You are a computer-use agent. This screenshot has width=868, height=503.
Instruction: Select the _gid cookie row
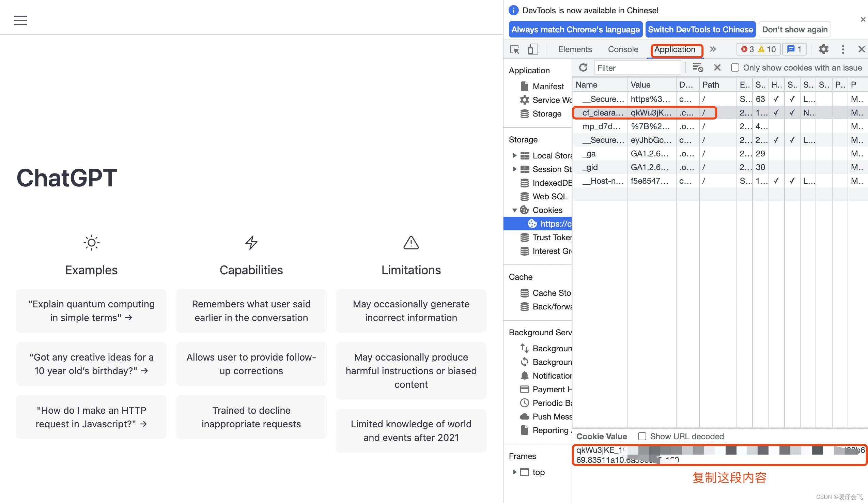pos(720,167)
